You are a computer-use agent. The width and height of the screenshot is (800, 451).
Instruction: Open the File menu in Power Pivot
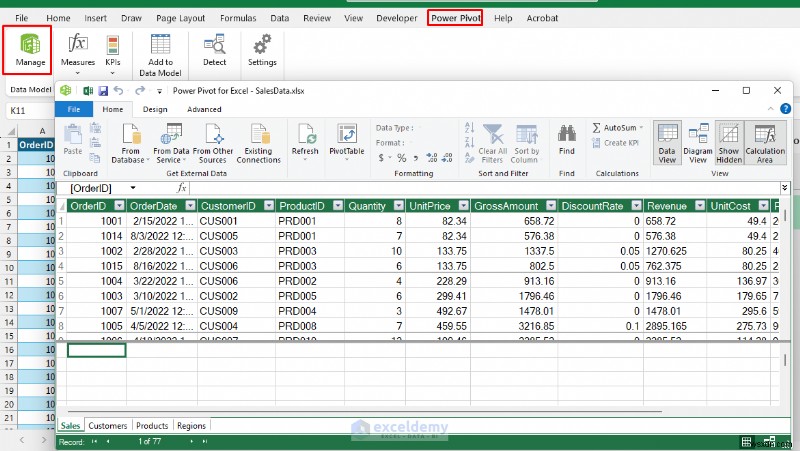[x=74, y=109]
